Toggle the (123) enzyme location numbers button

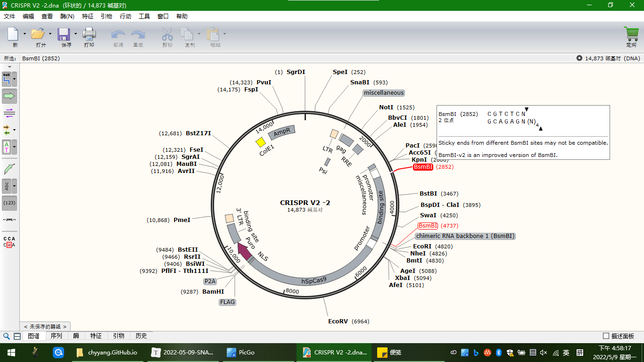tap(9, 203)
